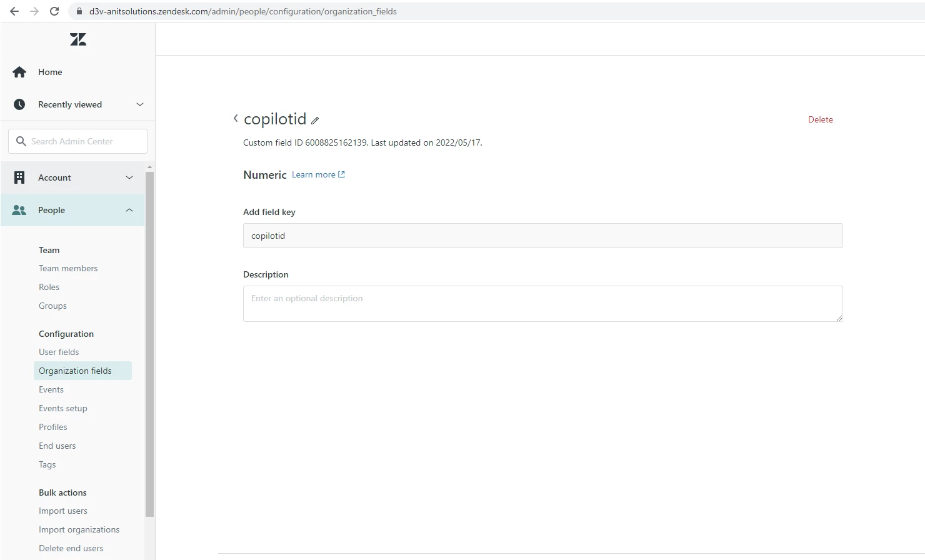925x560 pixels.
Task: Click the Description text area
Action: [x=542, y=304]
